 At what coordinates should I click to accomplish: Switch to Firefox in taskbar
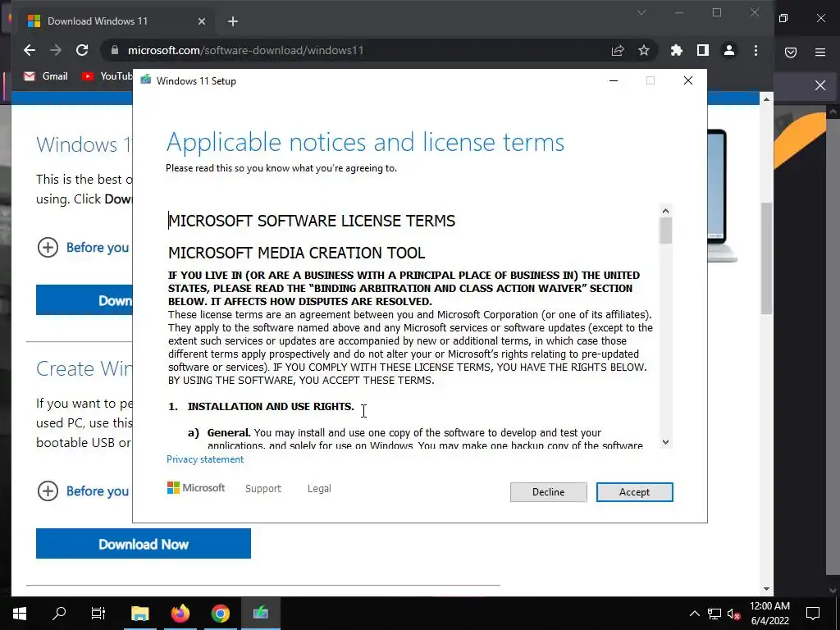[180, 614]
